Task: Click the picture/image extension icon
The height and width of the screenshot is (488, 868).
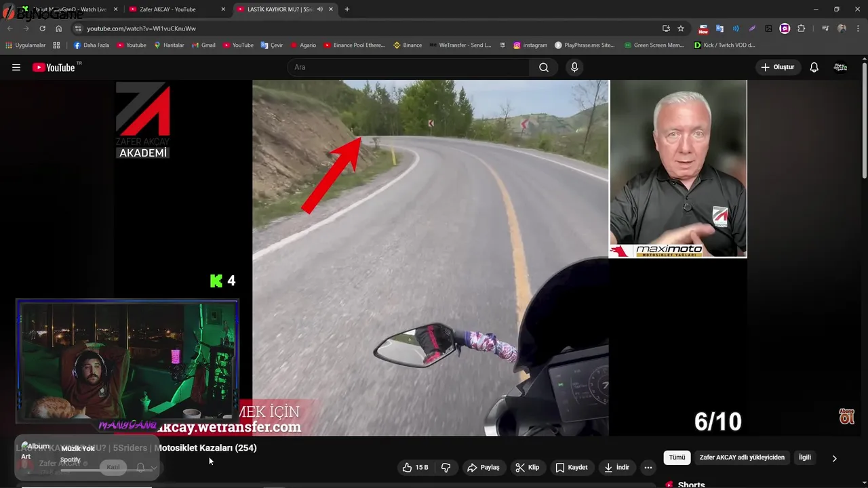Action: [768, 28]
